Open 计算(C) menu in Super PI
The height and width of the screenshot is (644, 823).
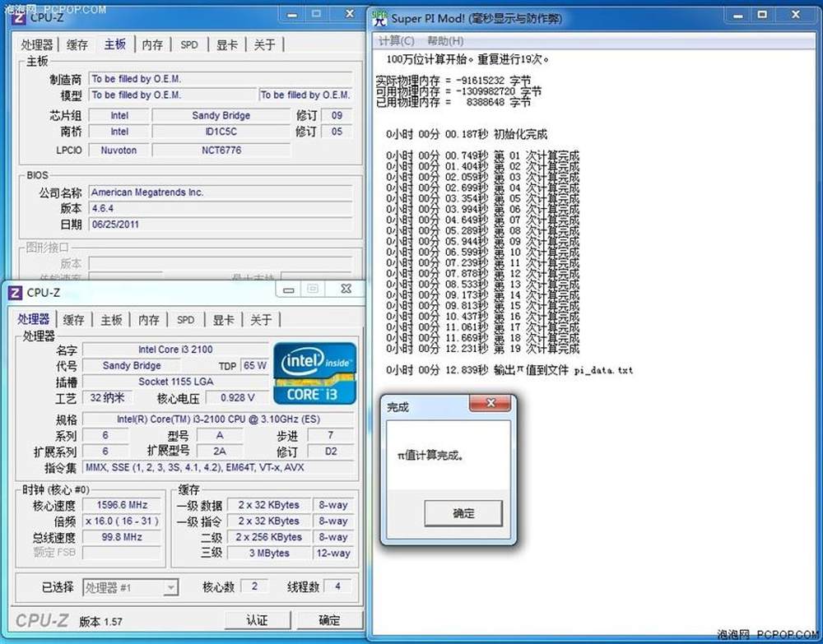[x=397, y=41]
